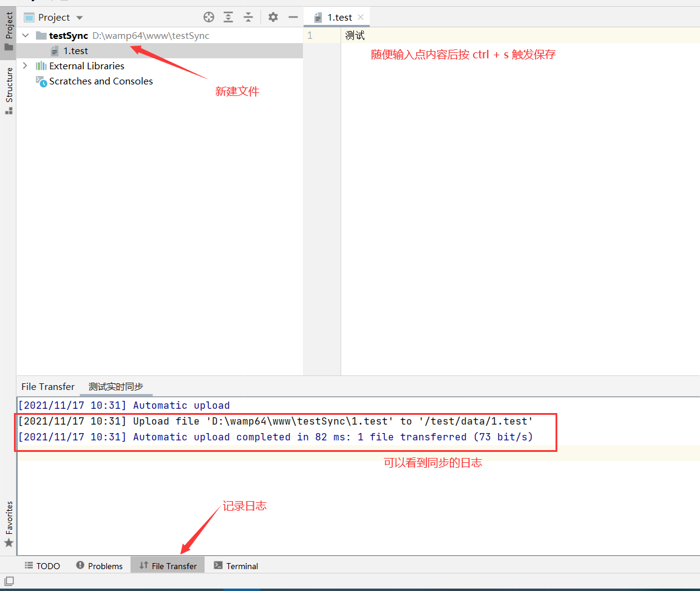Open the Project view dropdown arrow
This screenshot has height=591, width=700.
click(80, 18)
